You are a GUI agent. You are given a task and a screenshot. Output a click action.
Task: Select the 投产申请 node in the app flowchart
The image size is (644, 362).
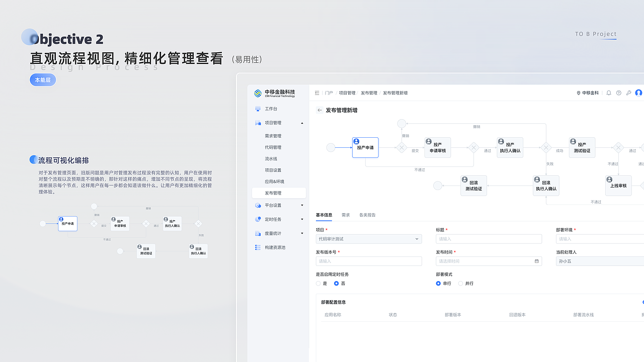[x=365, y=147]
